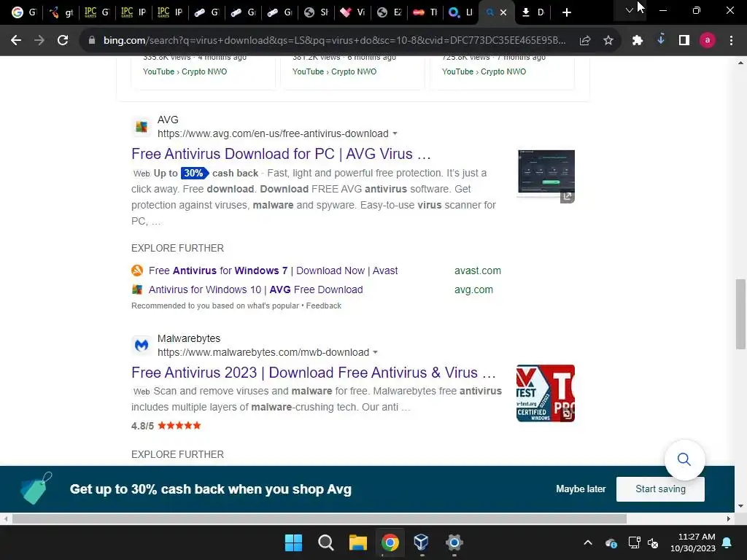Open File Explorer from the taskbar
Image resolution: width=747 pixels, height=560 pixels.
357,542
